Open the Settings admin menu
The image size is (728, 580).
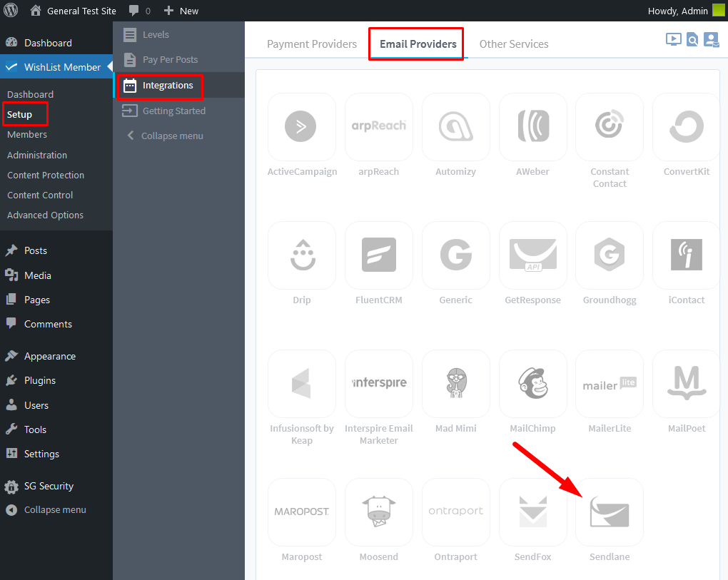56,454
